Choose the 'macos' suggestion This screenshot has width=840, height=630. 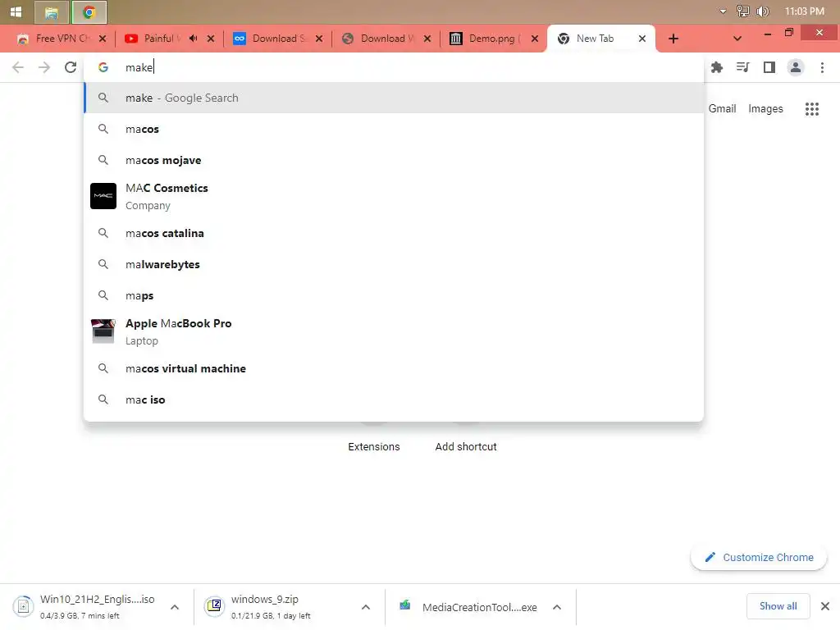(394, 129)
